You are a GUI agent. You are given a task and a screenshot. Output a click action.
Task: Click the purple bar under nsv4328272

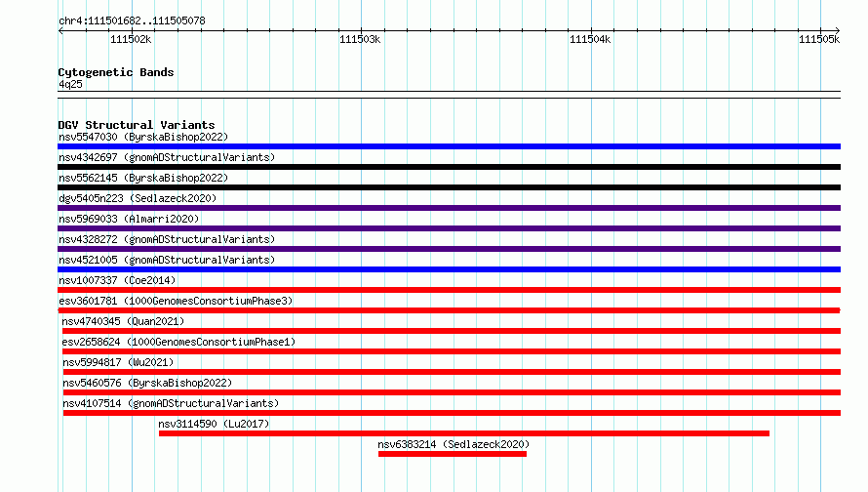coord(449,249)
